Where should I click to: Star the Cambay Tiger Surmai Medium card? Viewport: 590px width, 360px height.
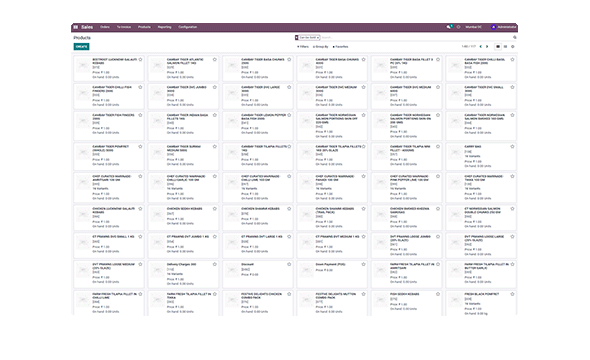click(214, 147)
